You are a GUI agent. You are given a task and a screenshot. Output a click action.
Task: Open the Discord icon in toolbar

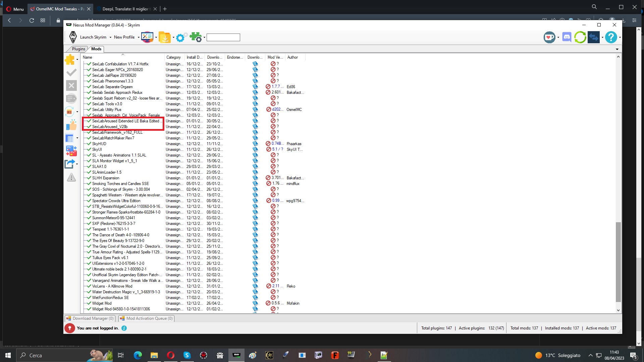(567, 37)
